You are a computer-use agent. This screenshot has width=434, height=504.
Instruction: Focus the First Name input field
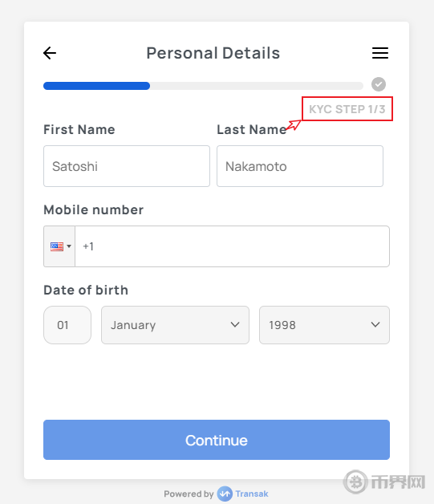pyautogui.click(x=127, y=166)
